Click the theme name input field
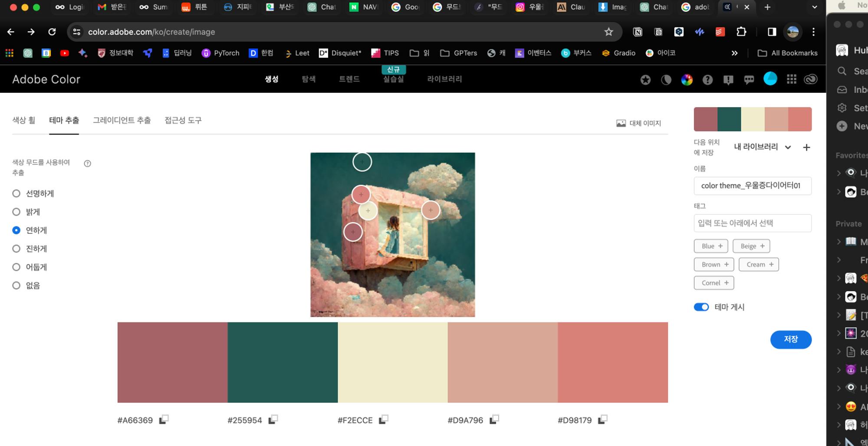The image size is (868, 446). click(x=753, y=186)
